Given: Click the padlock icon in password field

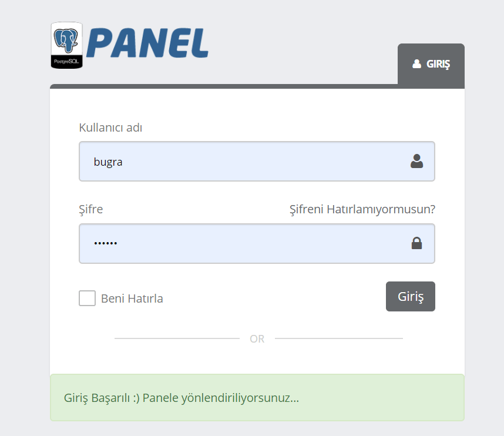Looking at the screenshot, I should (416, 243).
